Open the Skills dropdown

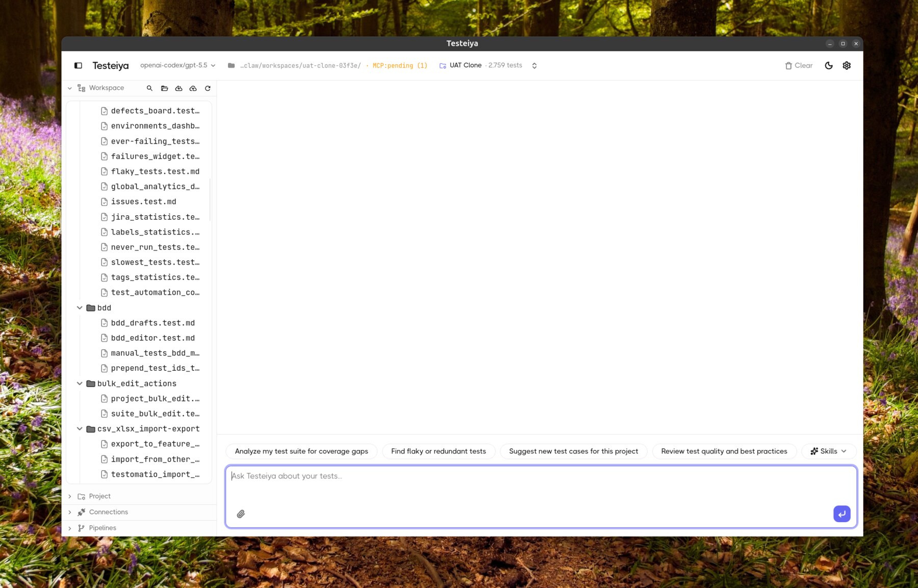tap(828, 451)
